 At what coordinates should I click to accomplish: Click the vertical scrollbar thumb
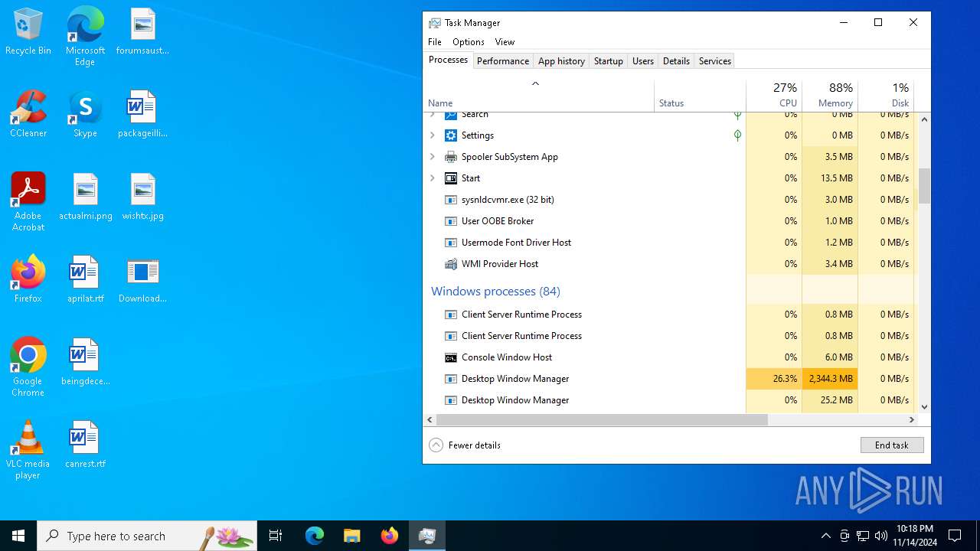(924, 186)
